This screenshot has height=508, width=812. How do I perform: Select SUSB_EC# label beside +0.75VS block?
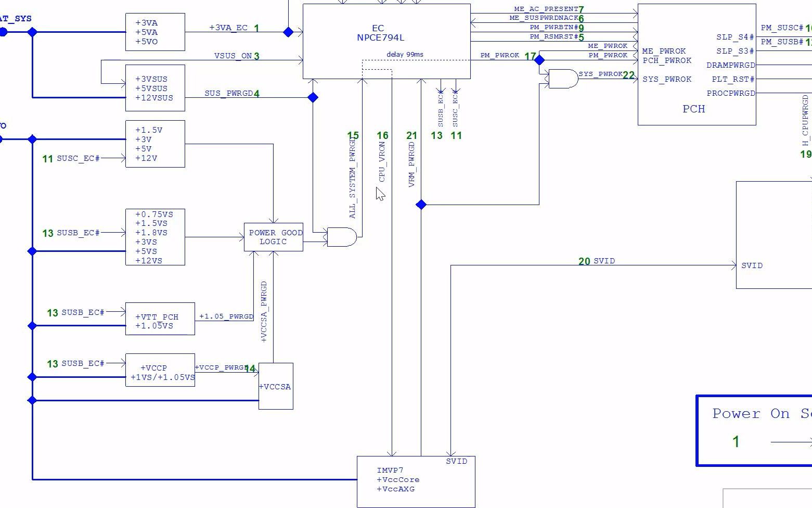(x=78, y=233)
